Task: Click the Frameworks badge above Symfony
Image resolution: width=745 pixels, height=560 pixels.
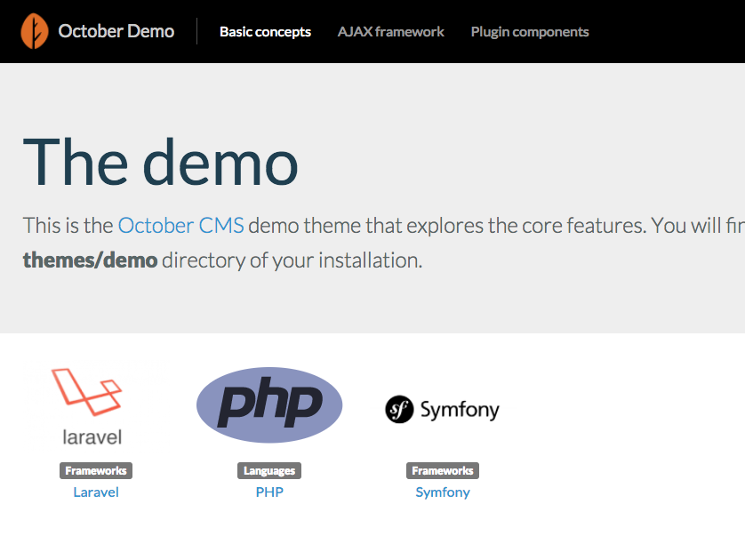Action: 443,471
